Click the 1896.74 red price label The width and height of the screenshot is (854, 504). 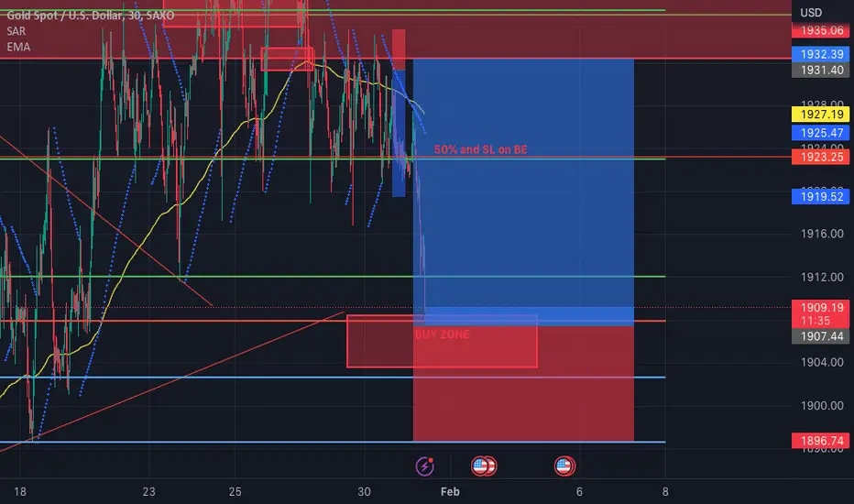820,441
